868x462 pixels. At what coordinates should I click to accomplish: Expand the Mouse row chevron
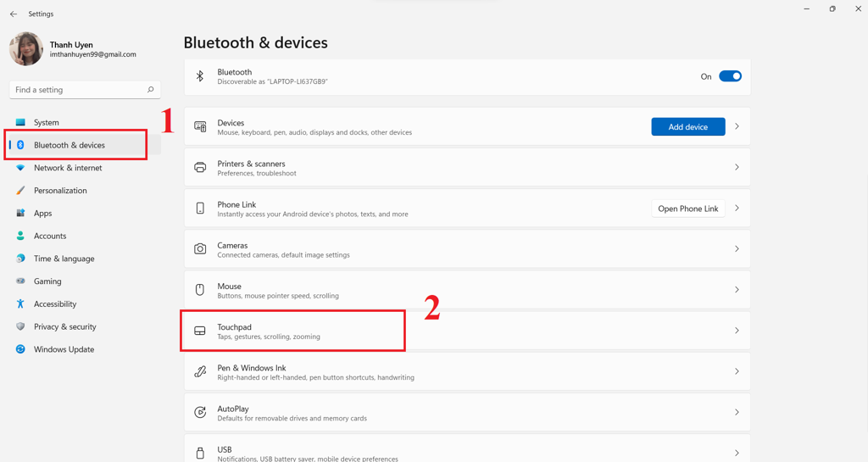[x=737, y=289]
